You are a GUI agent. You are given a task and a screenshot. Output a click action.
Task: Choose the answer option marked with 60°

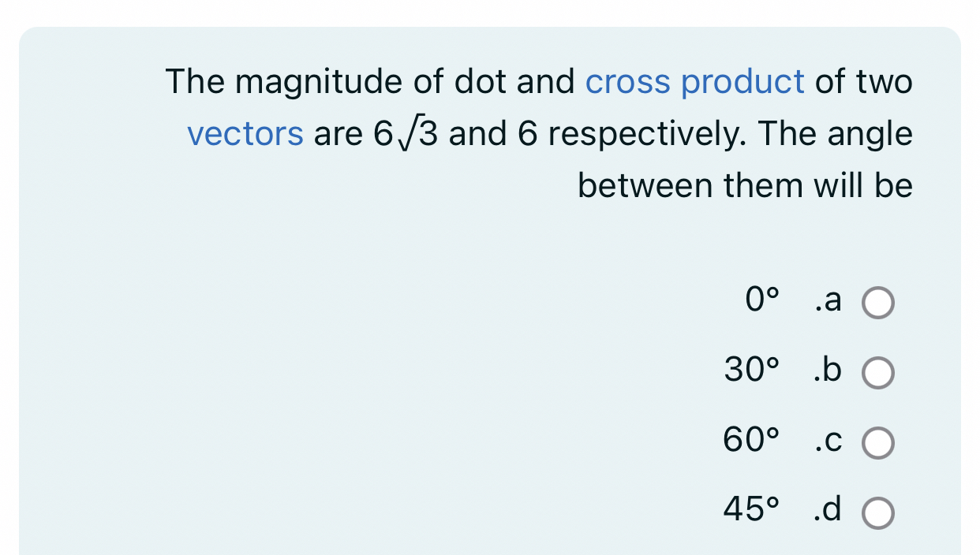878,443
